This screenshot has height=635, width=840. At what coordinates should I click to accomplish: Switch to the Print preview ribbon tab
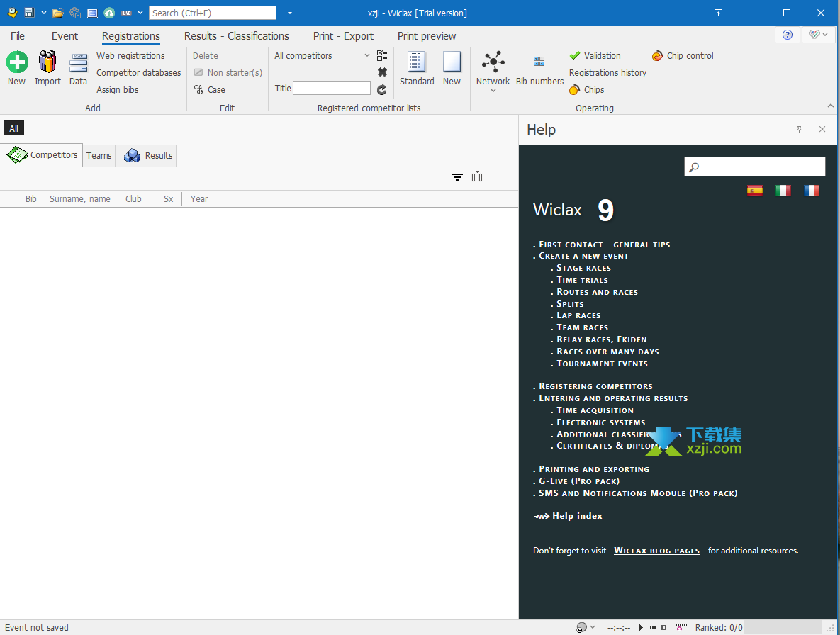click(427, 36)
